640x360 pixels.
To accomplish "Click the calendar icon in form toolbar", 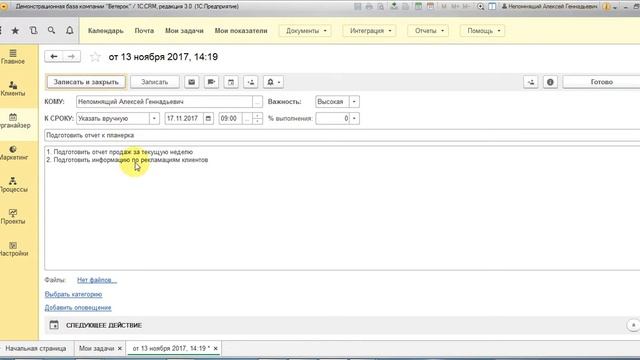I will tap(231, 82).
